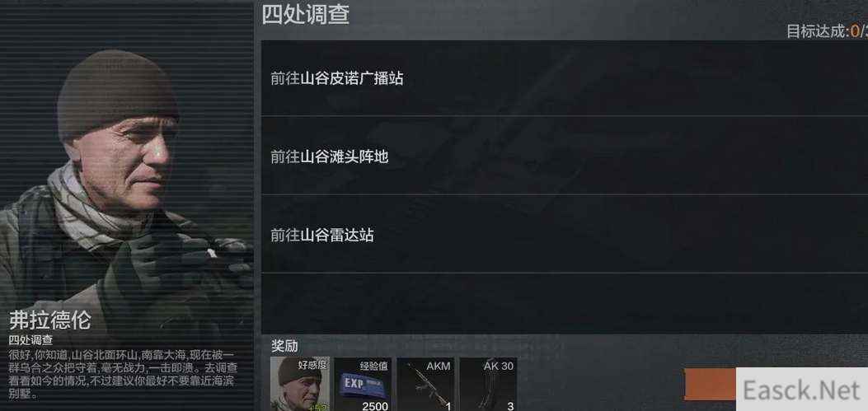
Task: Click the AK 30 quantity number 3
Action: tap(510, 407)
